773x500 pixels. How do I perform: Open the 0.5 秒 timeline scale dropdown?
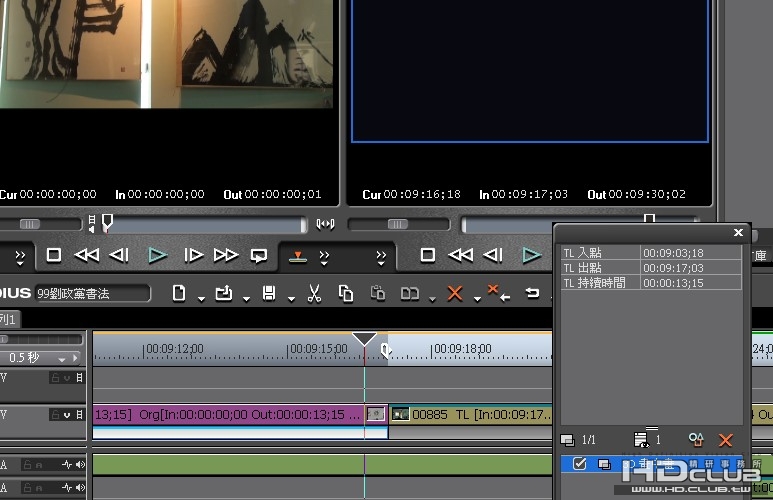pos(62,359)
